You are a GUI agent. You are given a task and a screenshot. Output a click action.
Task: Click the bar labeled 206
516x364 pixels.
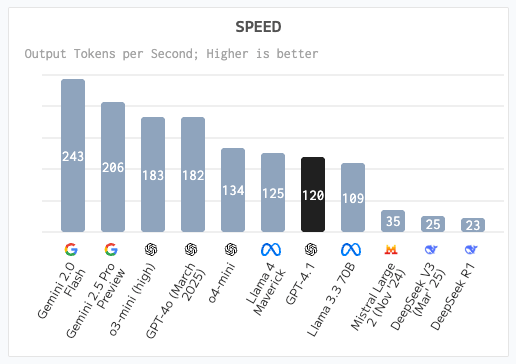click(113, 167)
